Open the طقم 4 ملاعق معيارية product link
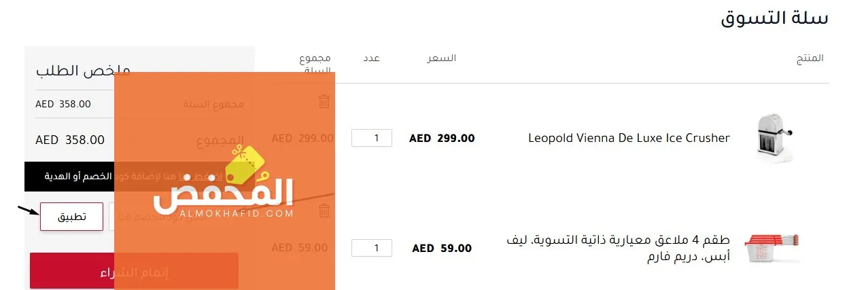The width and height of the screenshot is (868, 290). click(x=619, y=248)
